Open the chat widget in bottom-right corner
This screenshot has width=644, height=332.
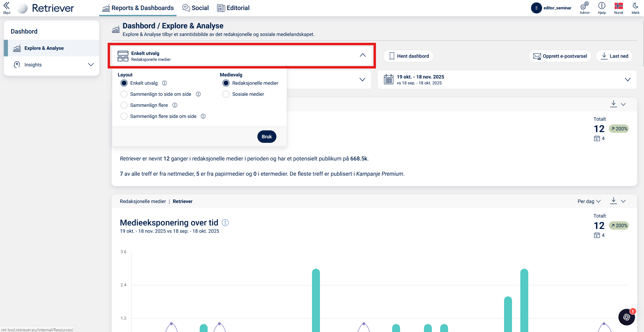[x=626, y=317]
